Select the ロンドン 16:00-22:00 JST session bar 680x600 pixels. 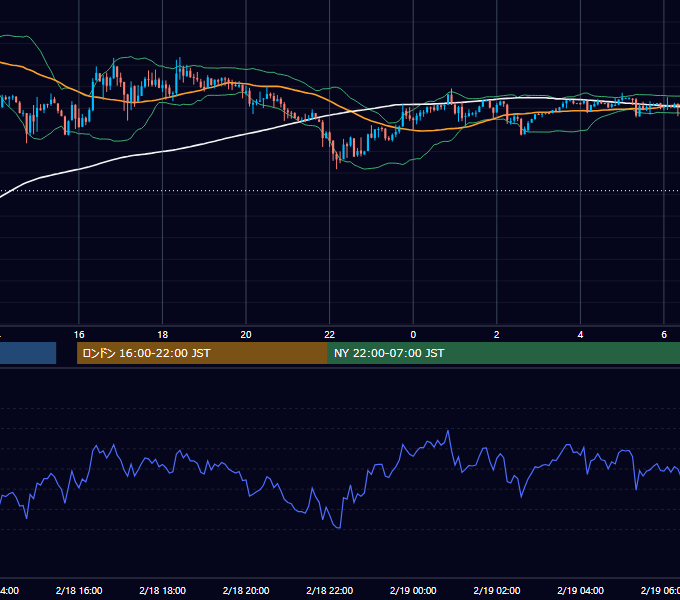202,353
